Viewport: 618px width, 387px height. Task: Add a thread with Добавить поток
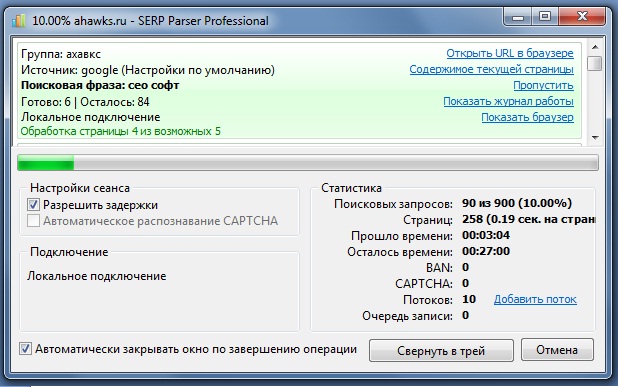coord(535,300)
